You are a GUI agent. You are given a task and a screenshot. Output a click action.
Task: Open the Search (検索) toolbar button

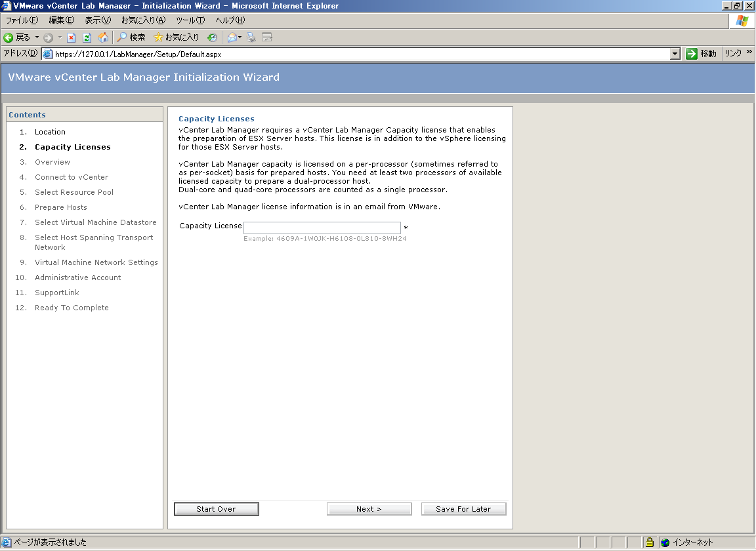pos(131,37)
